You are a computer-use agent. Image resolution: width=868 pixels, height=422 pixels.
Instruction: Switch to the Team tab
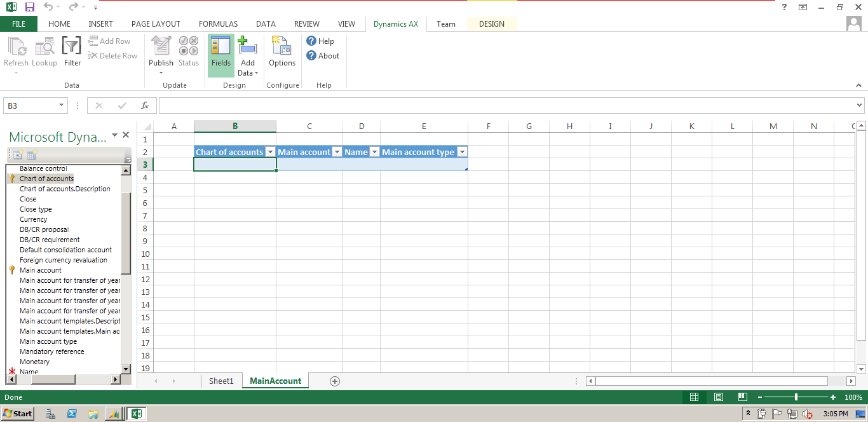point(446,24)
